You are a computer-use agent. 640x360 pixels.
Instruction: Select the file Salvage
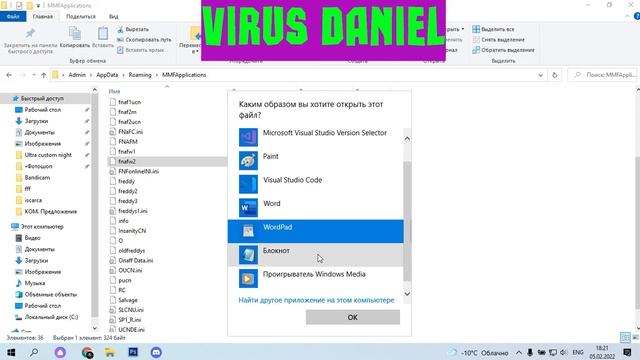coord(128,300)
